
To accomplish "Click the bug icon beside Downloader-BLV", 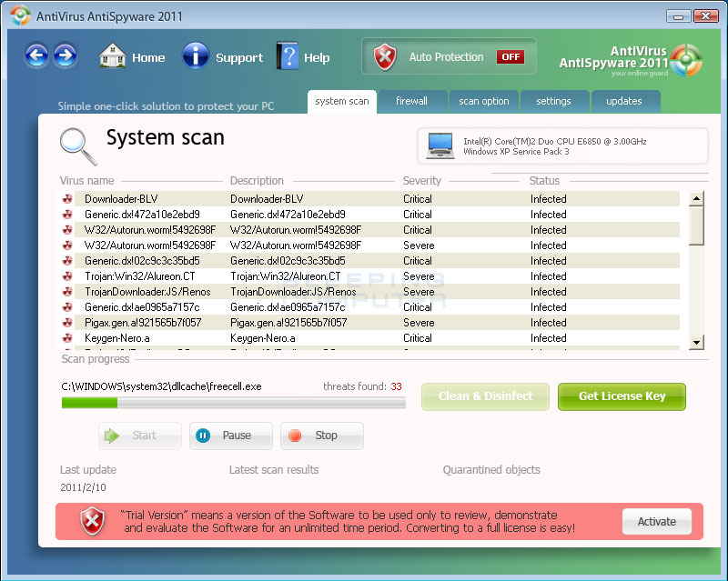I will [68, 198].
